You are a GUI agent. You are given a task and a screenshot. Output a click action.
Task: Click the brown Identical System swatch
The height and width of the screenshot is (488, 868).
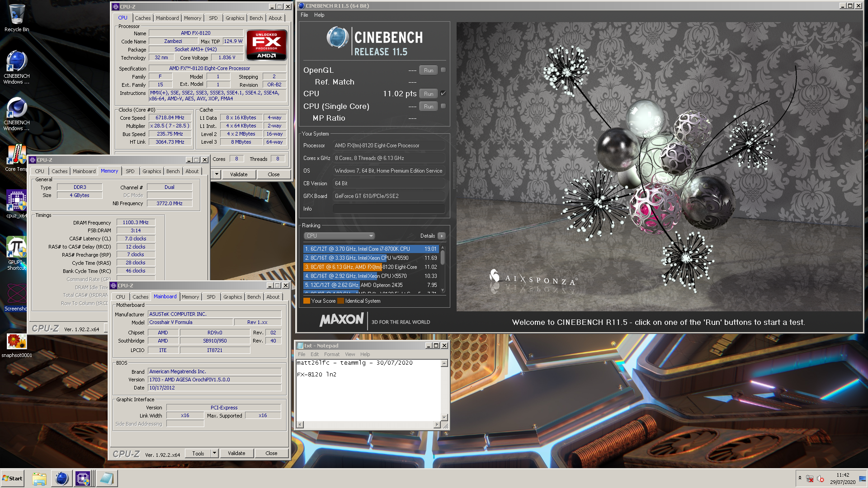click(341, 301)
